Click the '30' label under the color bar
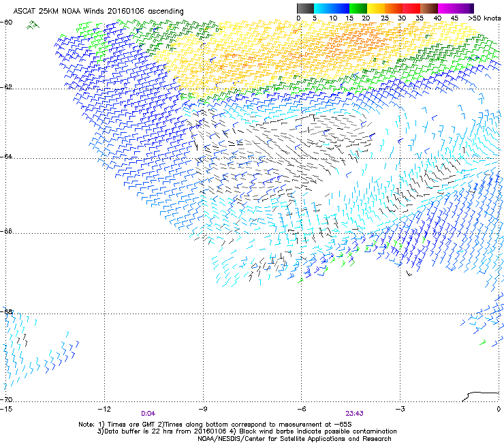The width and height of the screenshot is (504, 443). (x=402, y=18)
